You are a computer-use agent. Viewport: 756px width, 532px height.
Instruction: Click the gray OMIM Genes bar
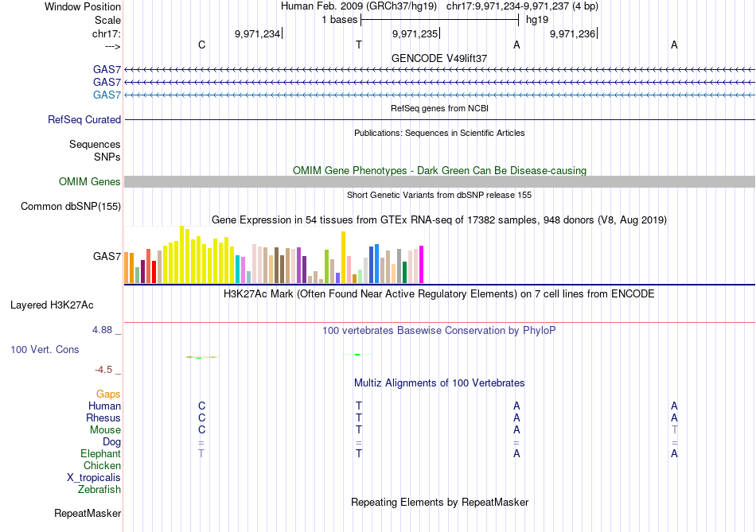pos(439,181)
